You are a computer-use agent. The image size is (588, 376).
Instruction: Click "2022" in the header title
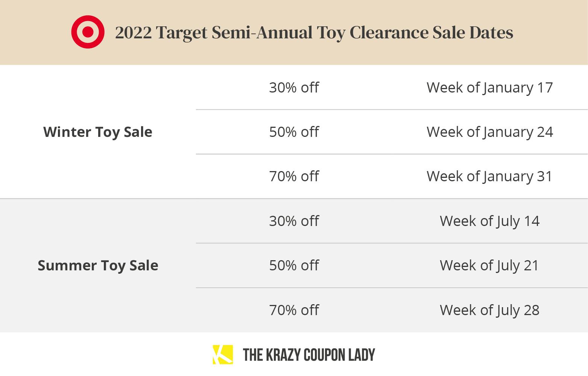pos(133,32)
